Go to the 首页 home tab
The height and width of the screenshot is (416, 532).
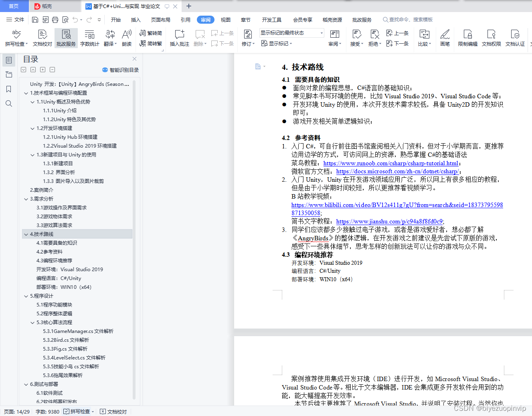coord(14,6)
